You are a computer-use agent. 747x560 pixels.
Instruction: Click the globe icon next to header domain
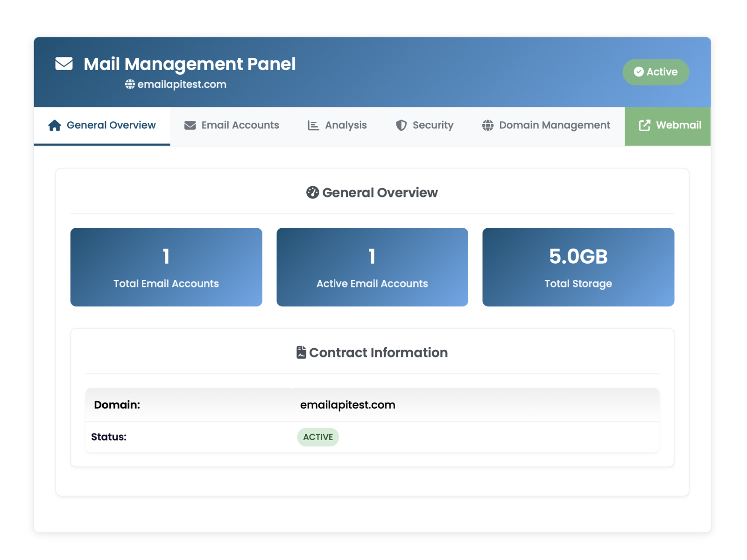point(130,84)
